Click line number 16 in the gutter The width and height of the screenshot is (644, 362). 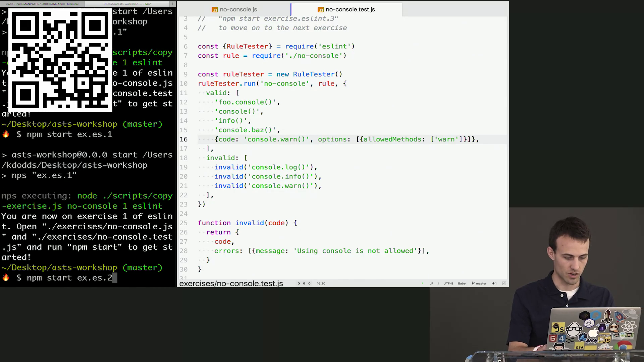183,139
